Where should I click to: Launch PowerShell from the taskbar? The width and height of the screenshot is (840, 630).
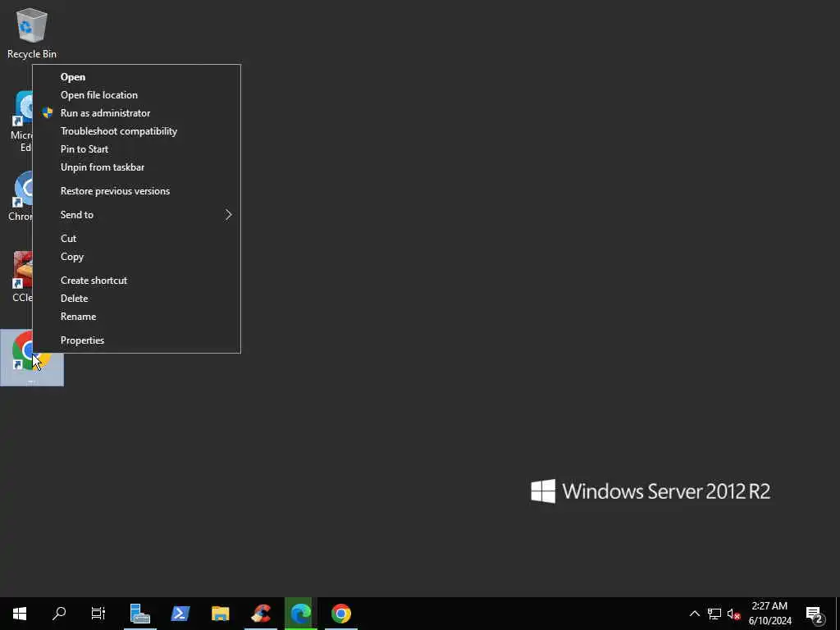180,614
